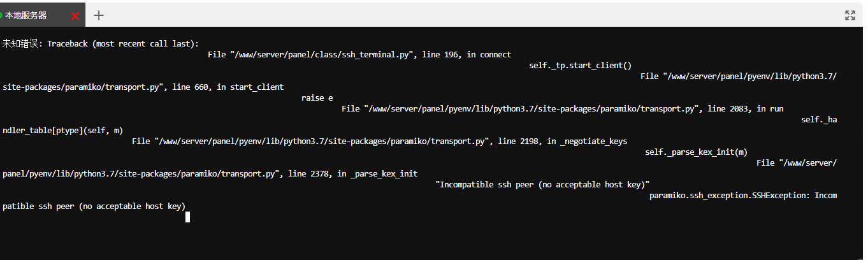Screen dimensions: 868x260
Task: Close the 本地服务器 tab with red X
Action: point(75,16)
